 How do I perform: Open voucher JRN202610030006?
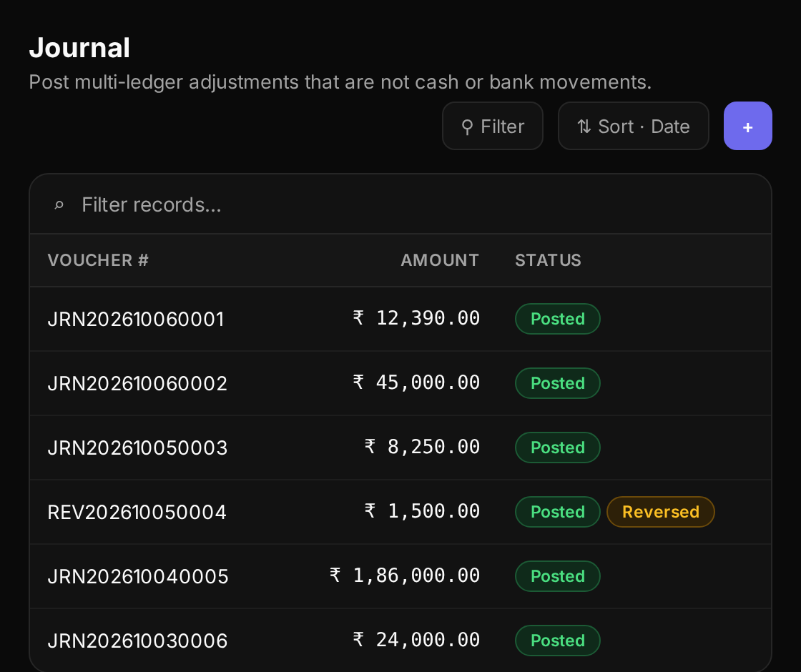(x=137, y=641)
